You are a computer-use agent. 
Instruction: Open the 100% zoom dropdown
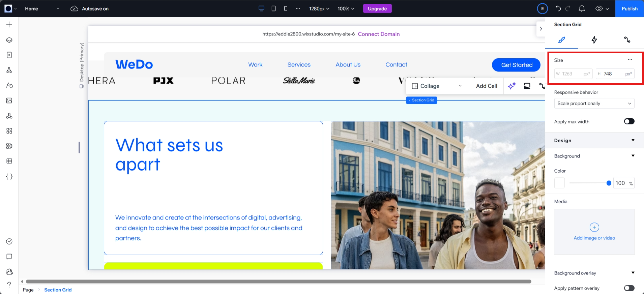(x=346, y=8)
